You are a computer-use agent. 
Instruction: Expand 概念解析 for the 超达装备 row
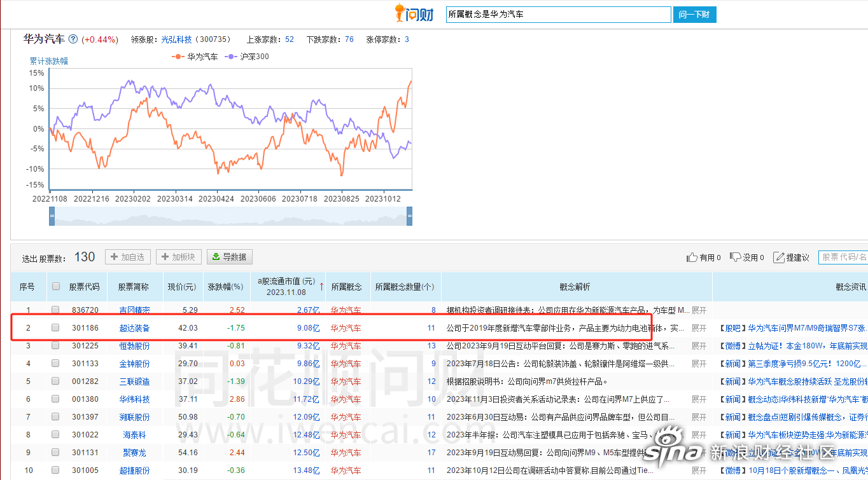699,328
